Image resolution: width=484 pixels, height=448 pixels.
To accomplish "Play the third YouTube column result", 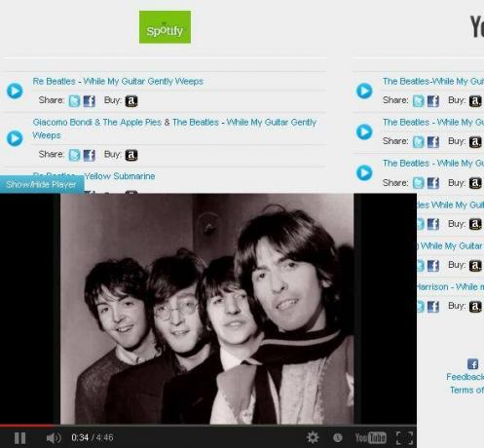I will coord(364,172).
